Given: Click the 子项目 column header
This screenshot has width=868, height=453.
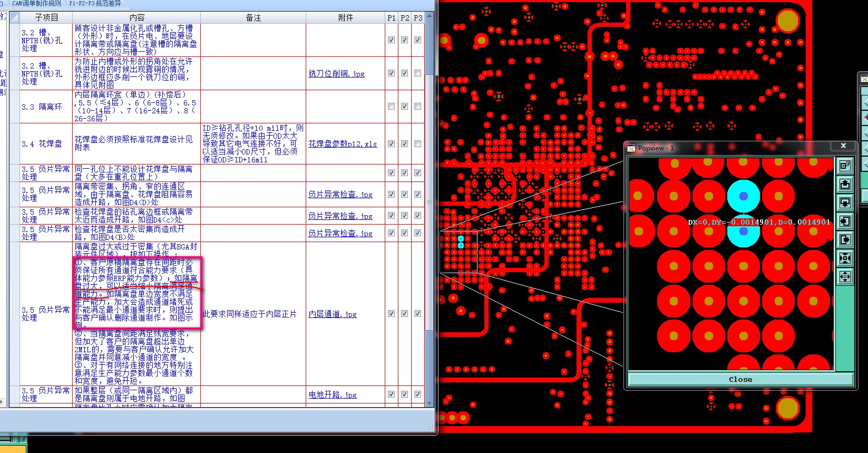Looking at the screenshot, I should tap(46, 17).
